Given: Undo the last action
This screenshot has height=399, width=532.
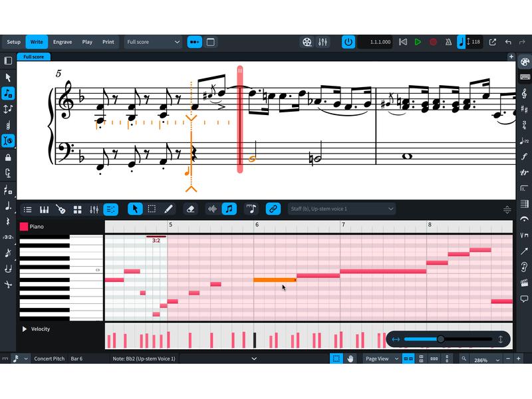Looking at the screenshot, I should (x=508, y=42).
